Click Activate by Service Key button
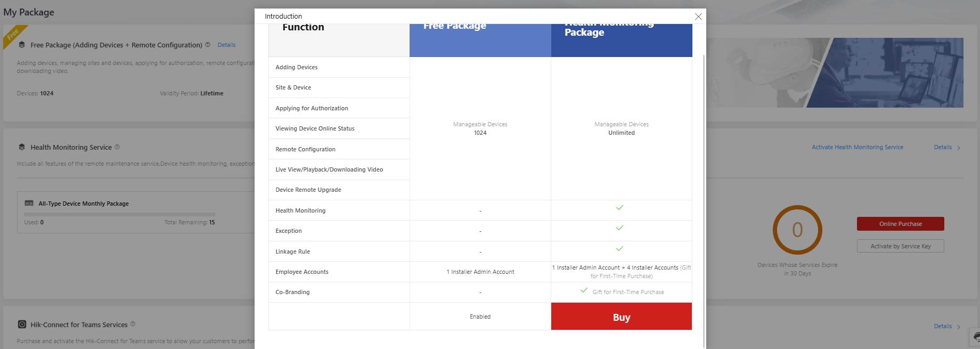 900,246
